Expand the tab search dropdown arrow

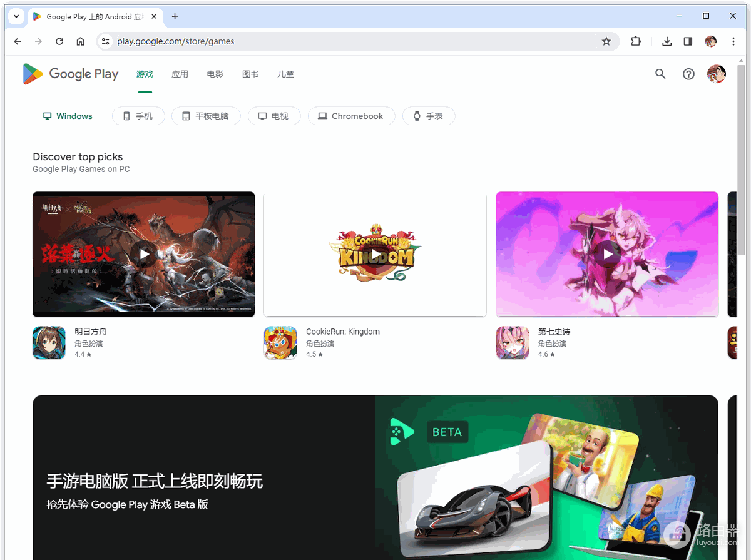point(16,16)
